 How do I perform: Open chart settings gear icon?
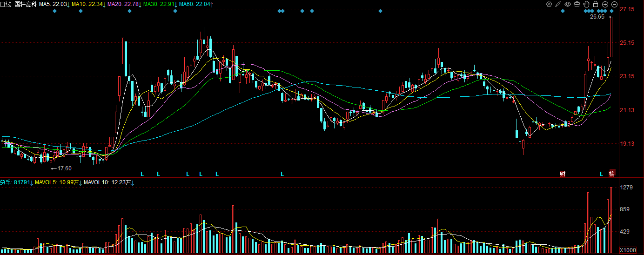click(x=549, y=4)
